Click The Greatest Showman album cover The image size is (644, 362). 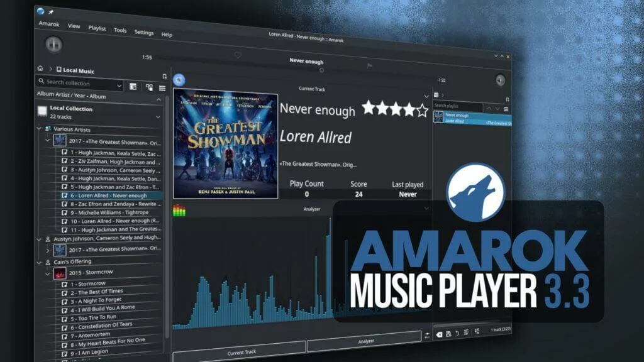[x=226, y=144]
